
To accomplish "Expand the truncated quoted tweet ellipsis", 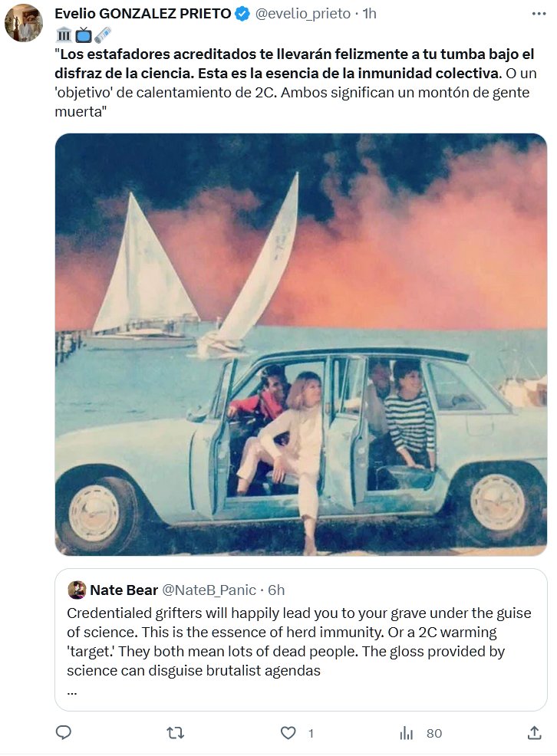I will (x=72, y=690).
